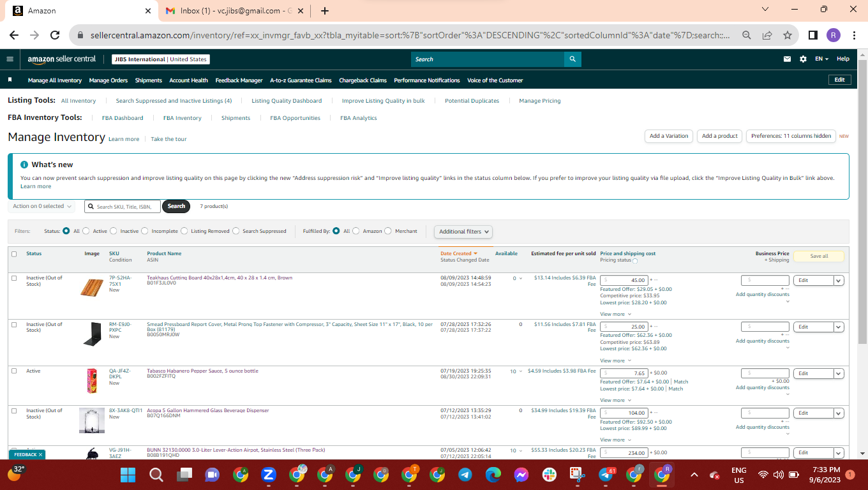Expand View more under the $45.00 price
This screenshot has width=868, height=490.
[x=615, y=314]
